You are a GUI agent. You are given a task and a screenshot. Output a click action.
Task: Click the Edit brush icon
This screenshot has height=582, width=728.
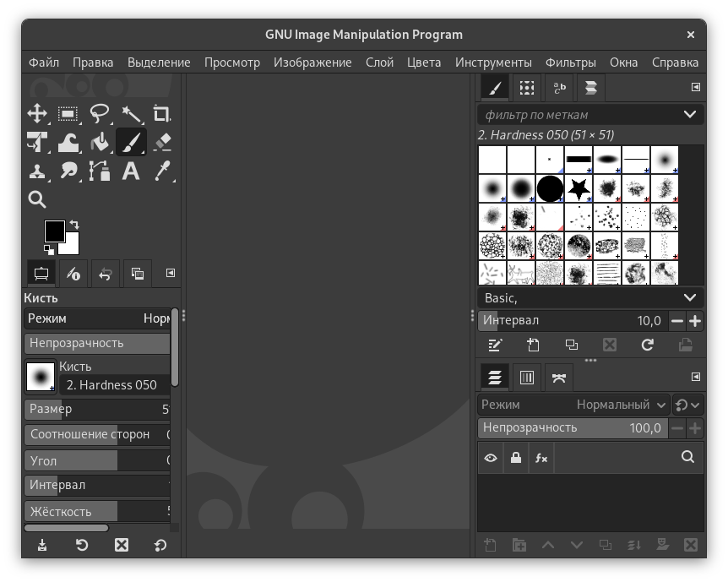point(495,345)
